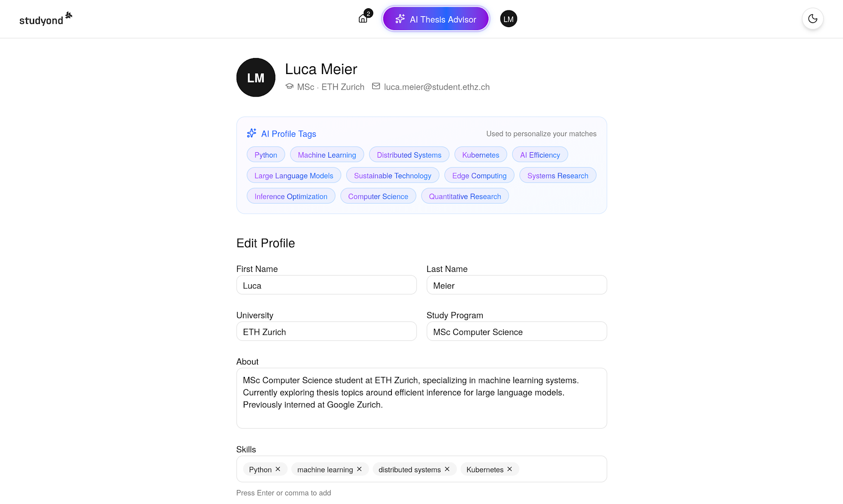Open the LM avatar menu in the navbar

(x=508, y=19)
